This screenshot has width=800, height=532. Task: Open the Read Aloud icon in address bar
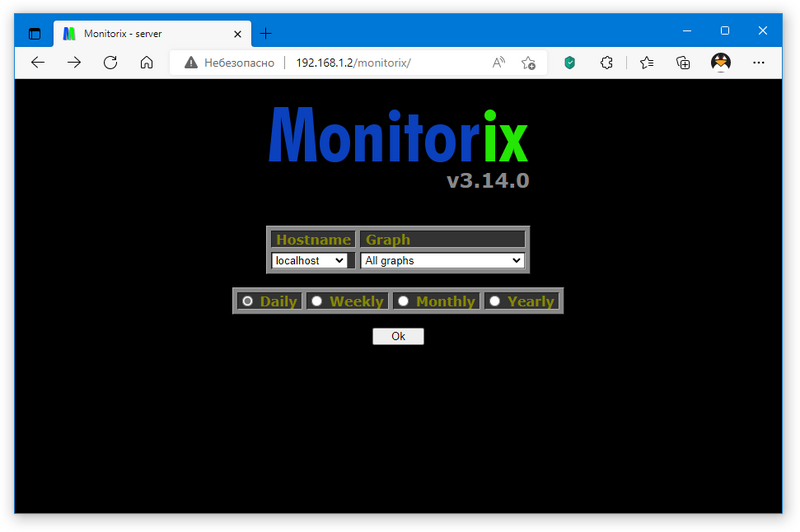(498, 63)
